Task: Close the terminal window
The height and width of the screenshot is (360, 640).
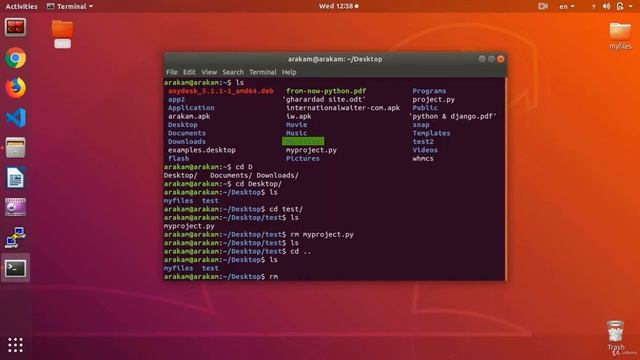Action: tap(501, 59)
